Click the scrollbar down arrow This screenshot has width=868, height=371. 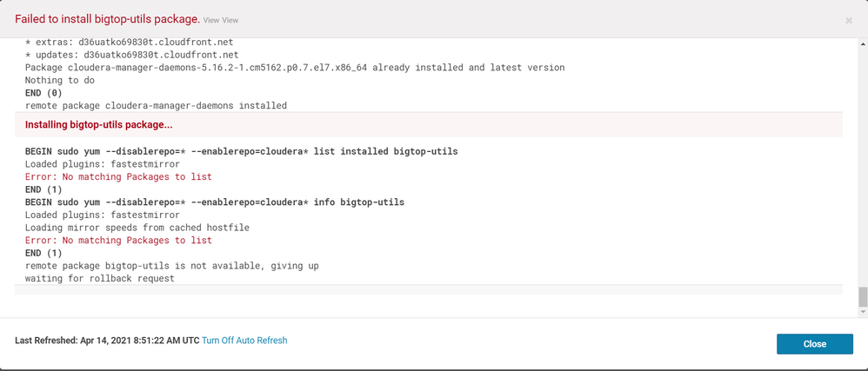(863, 313)
